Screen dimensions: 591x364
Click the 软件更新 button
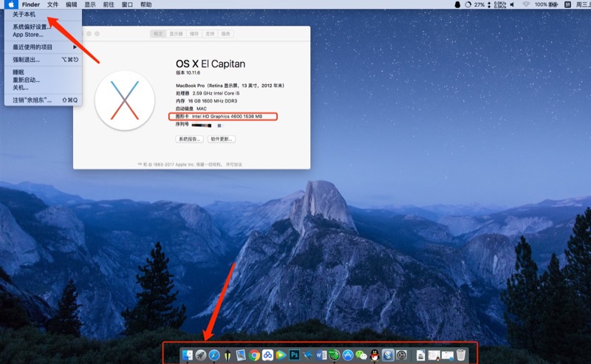222,139
